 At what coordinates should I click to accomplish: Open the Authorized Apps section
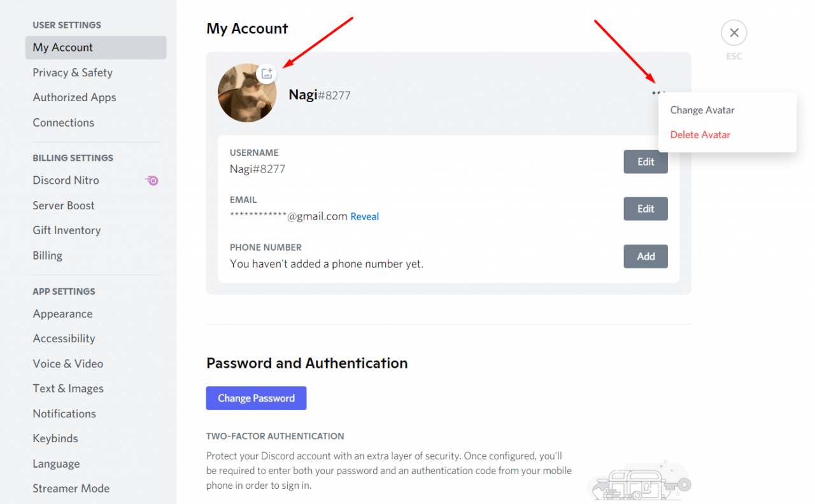[x=74, y=97]
